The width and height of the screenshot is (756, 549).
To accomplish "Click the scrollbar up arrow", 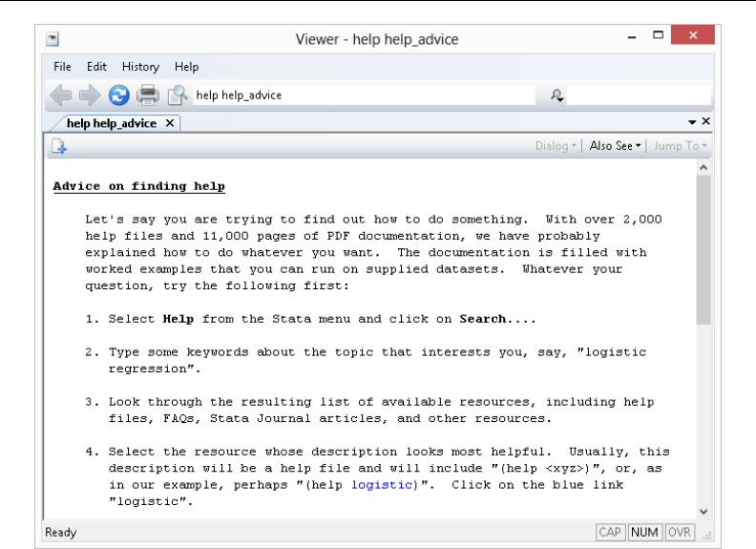I will [703, 167].
